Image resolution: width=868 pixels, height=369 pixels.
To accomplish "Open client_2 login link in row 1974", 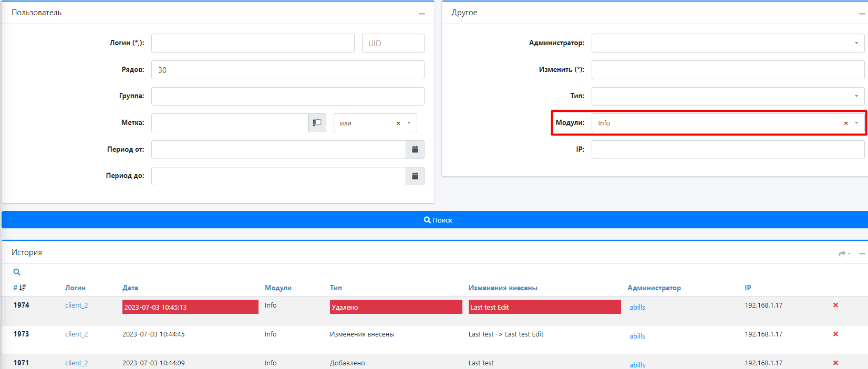I will click(76, 305).
